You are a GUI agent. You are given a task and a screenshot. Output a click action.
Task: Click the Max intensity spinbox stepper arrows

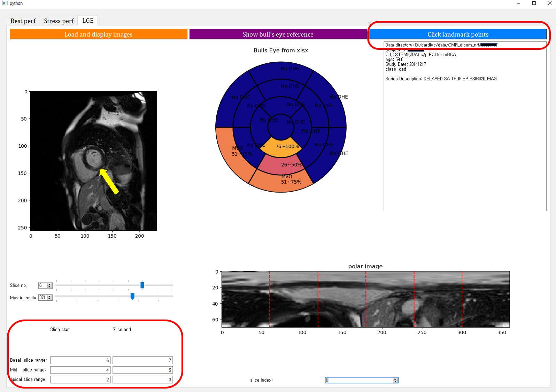pos(50,298)
